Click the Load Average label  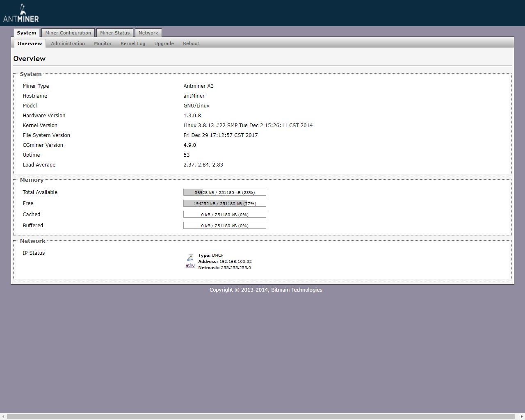[x=39, y=165]
